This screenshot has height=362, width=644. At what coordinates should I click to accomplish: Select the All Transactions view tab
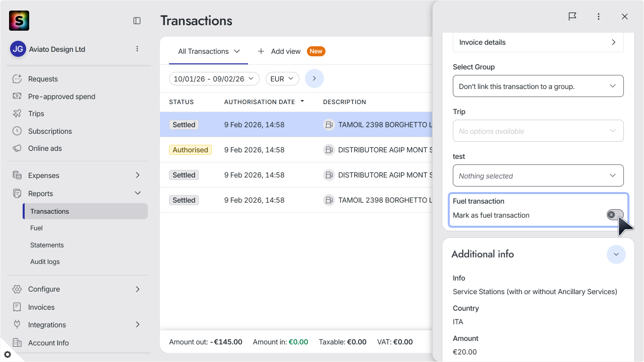pyautogui.click(x=209, y=51)
